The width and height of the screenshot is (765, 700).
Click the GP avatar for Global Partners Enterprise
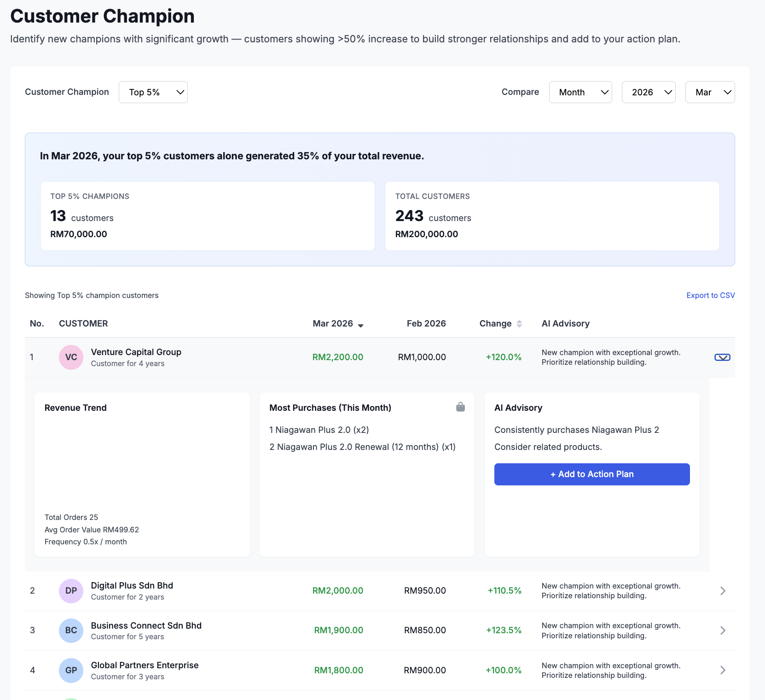71,670
